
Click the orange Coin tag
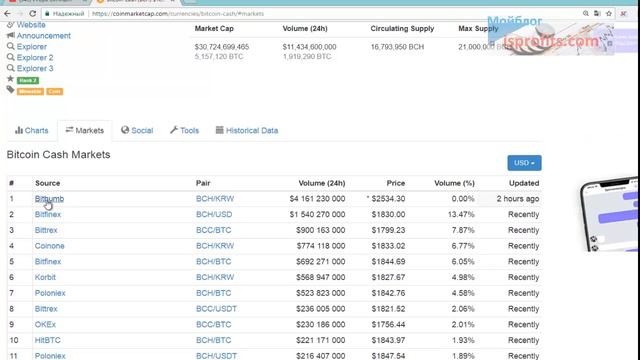pos(54,91)
